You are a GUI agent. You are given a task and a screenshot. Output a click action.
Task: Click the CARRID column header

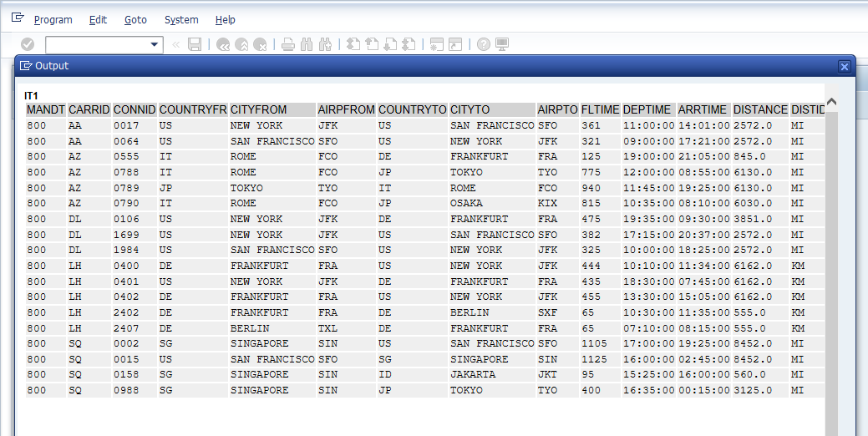pos(89,109)
